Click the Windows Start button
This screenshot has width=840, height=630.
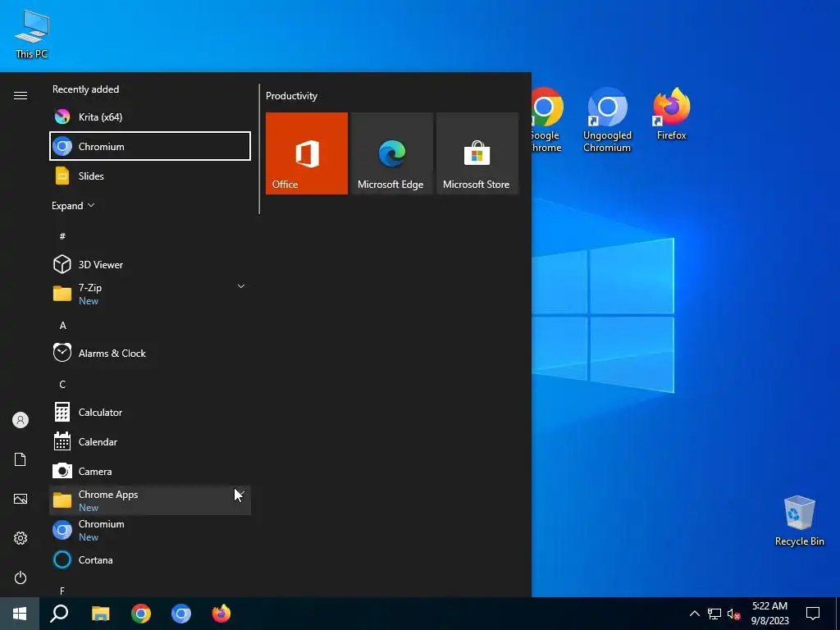point(20,614)
